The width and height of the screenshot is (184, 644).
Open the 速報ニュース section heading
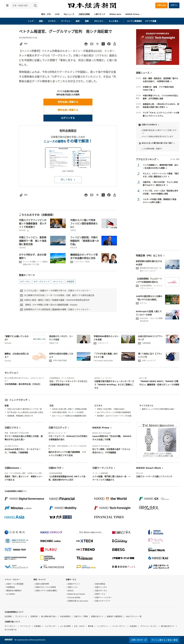pos(144,73)
